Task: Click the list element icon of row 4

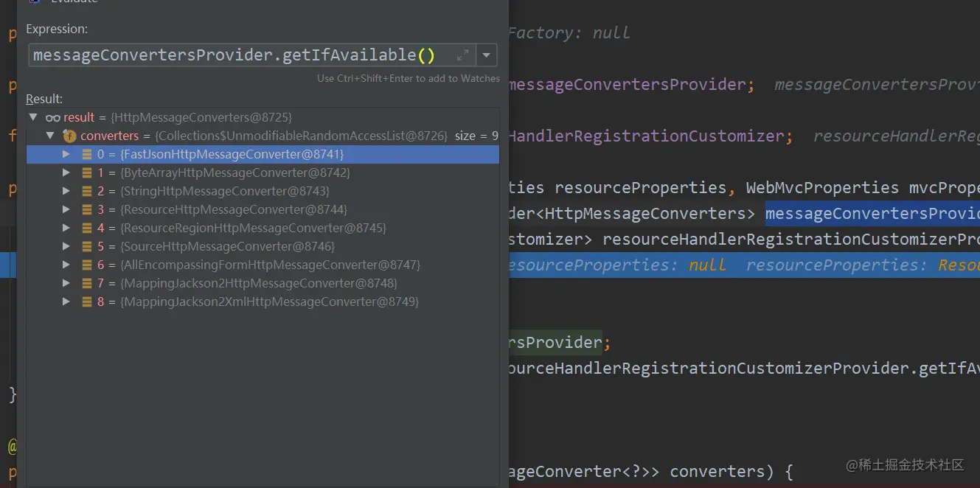Action: coord(87,228)
